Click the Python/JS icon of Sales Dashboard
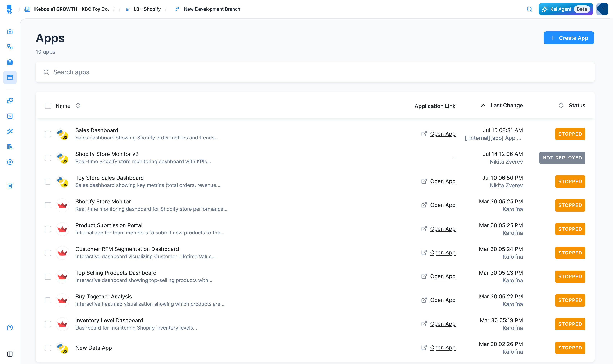This screenshot has width=613, height=364. 62,134
